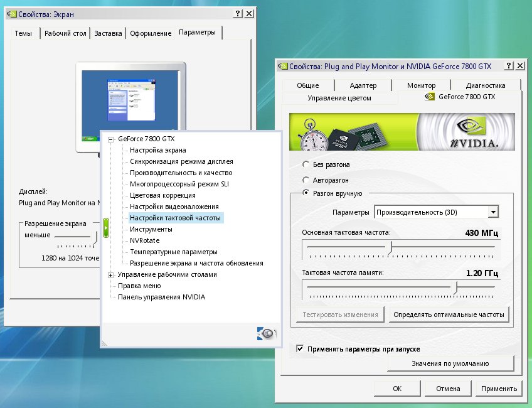Select the Разгон вручную radio button

(306, 193)
